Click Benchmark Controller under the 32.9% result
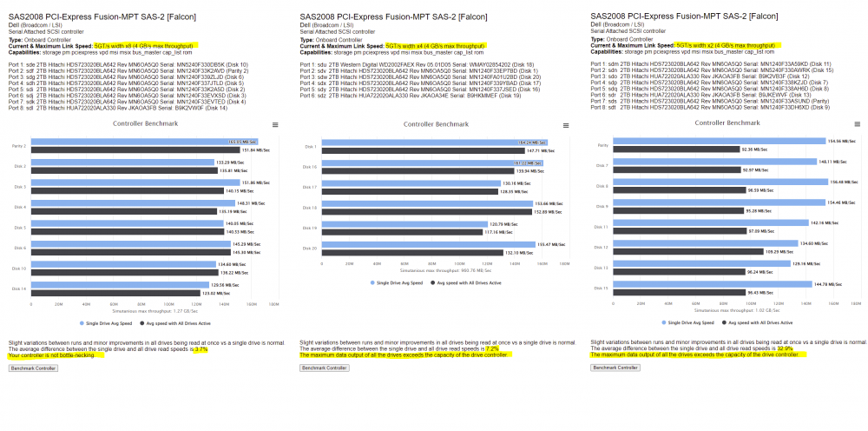This screenshot has width=868, height=431. (x=615, y=368)
